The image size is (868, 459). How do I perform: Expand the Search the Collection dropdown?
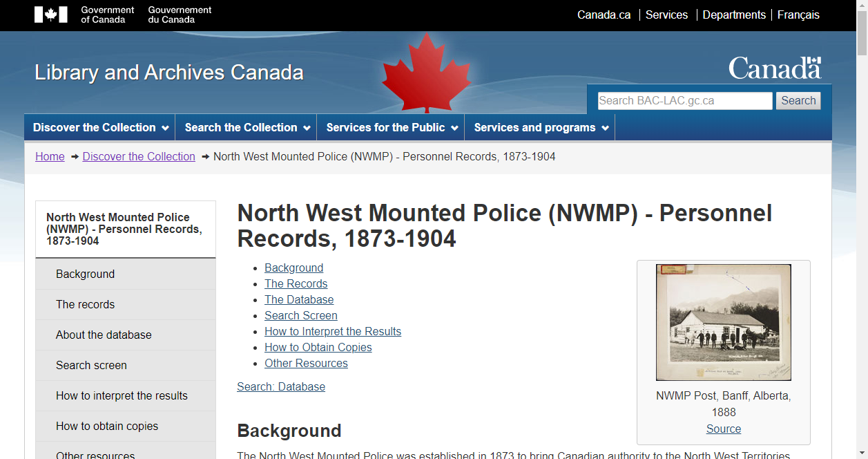[245, 127]
